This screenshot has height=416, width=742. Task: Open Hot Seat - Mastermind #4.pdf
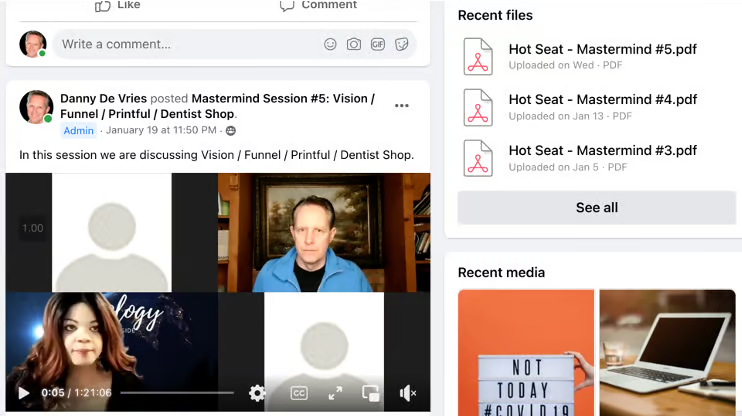click(x=602, y=99)
